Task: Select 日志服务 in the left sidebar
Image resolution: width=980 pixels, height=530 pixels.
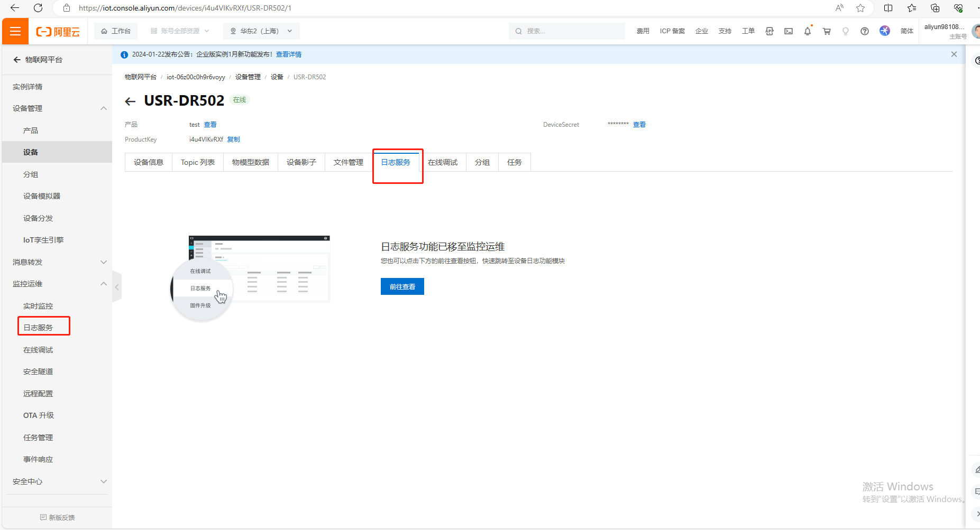Action: tap(38, 328)
